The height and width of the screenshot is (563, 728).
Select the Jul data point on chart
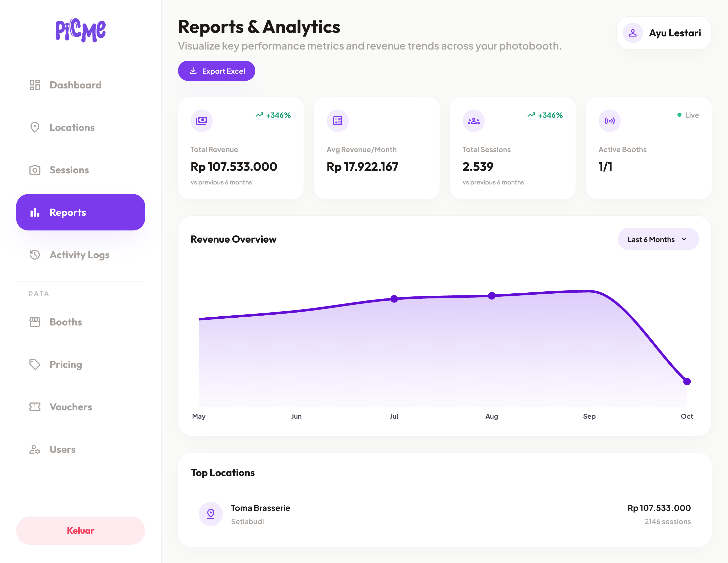pyautogui.click(x=394, y=299)
